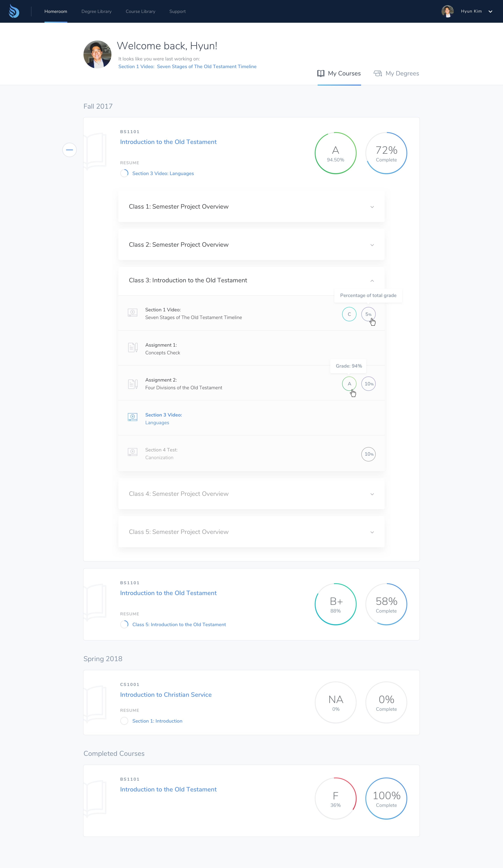
Task: Go to Course Library in top navigation
Action: point(140,11)
